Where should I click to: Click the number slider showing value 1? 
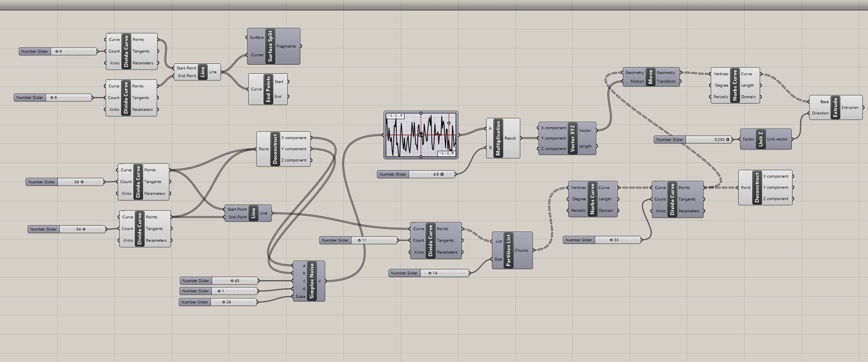click(x=218, y=291)
